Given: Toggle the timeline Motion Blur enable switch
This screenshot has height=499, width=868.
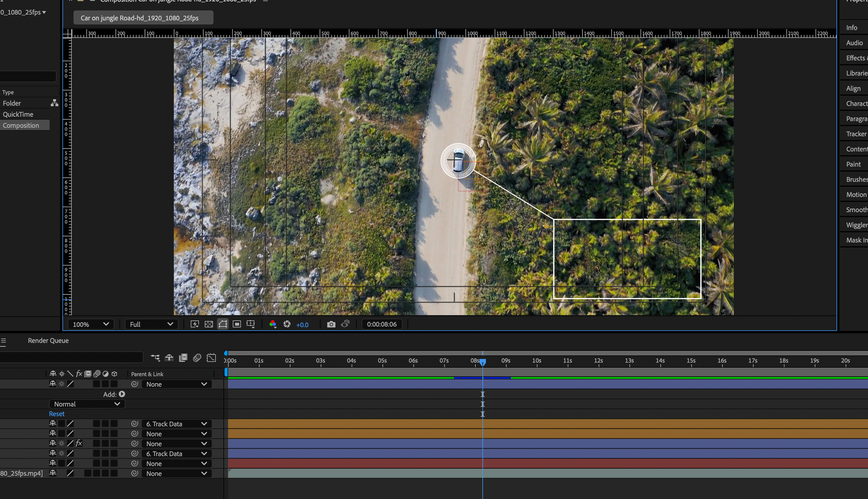Looking at the screenshot, I should (197, 358).
